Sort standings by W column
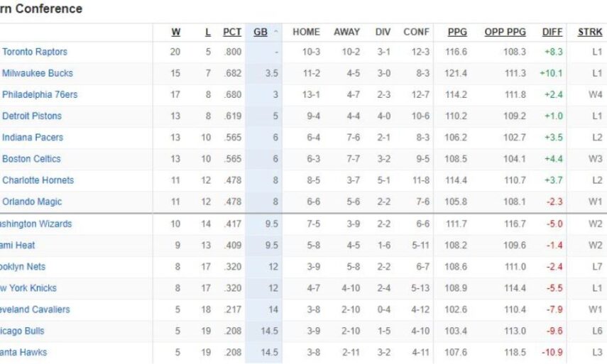607x364 pixels. 175,32
